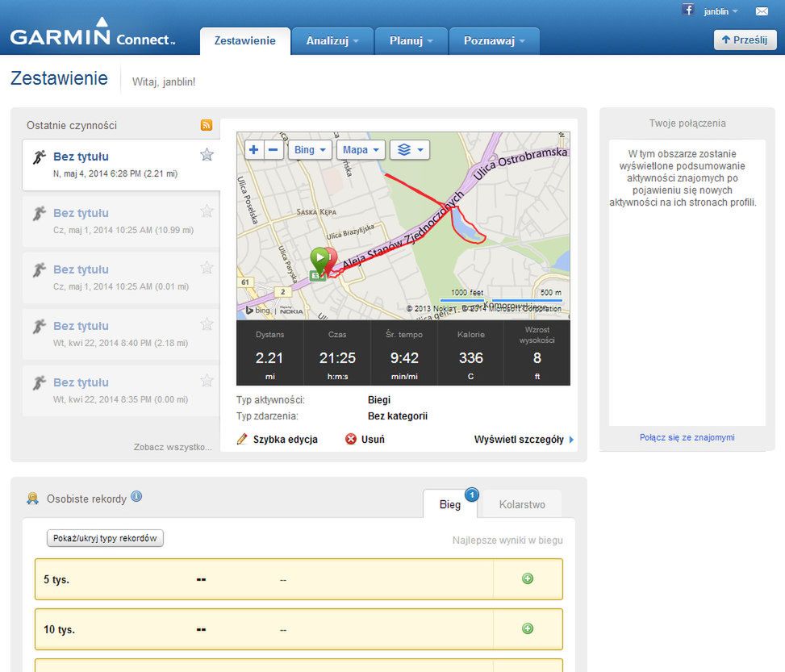Click Wyświetl szczegóły link

pyautogui.click(x=519, y=440)
